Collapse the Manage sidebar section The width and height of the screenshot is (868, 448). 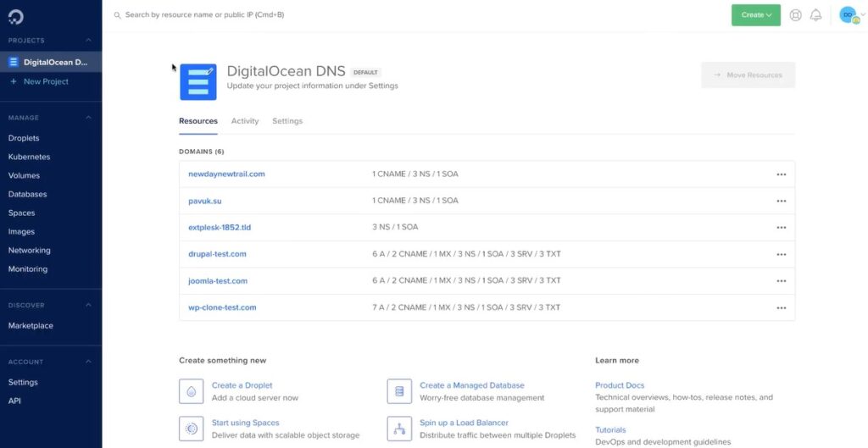88,118
